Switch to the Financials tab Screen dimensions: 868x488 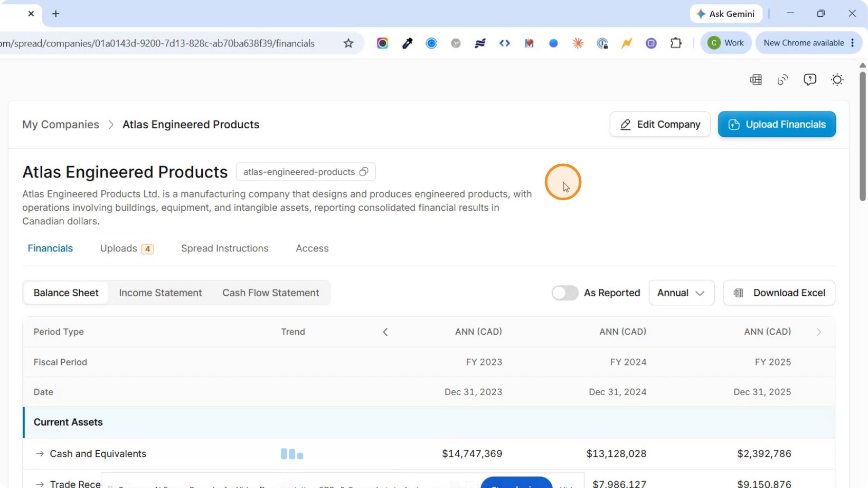(x=50, y=248)
